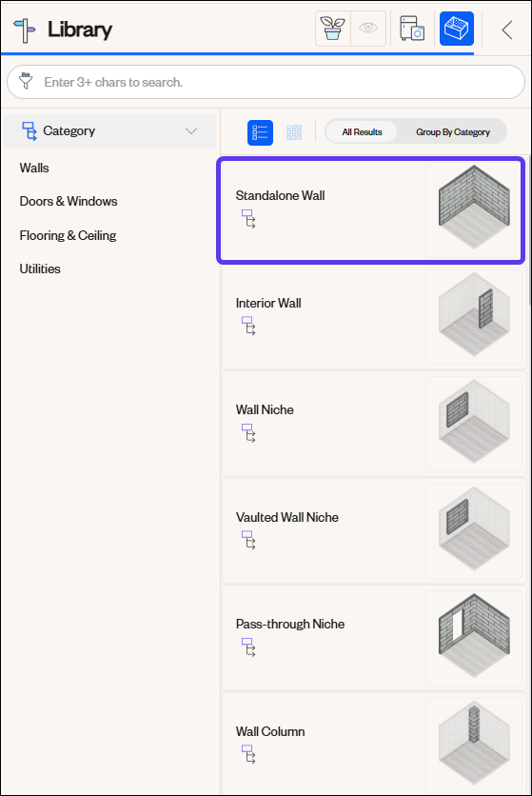The width and height of the screenshot is (532, 796).
Task: Open Flooring & Ceiling category
Action: point(68,235)
